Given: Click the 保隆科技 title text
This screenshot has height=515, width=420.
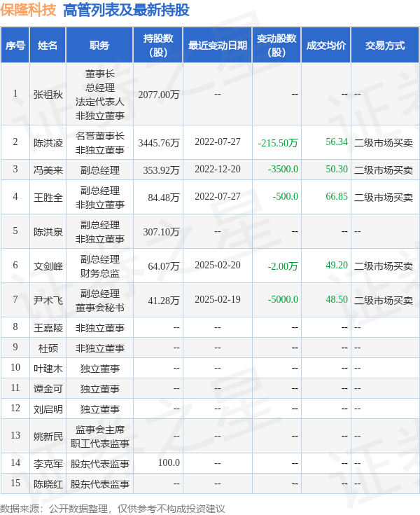Looking at the screenshot, I should pos(29,11).
